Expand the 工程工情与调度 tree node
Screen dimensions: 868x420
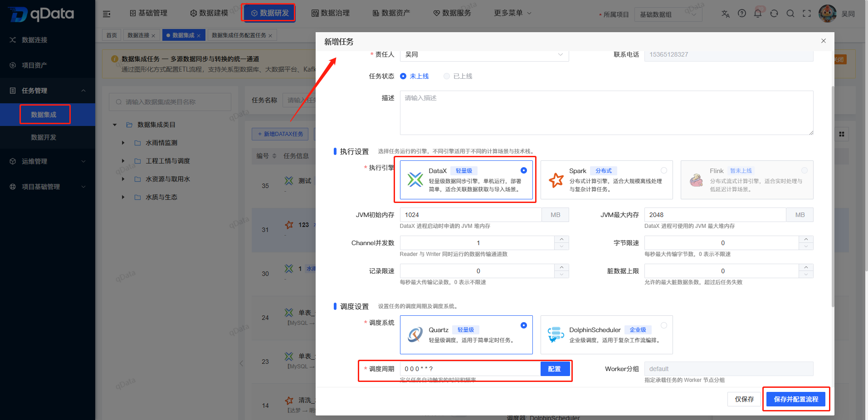[x=123, y=161]
